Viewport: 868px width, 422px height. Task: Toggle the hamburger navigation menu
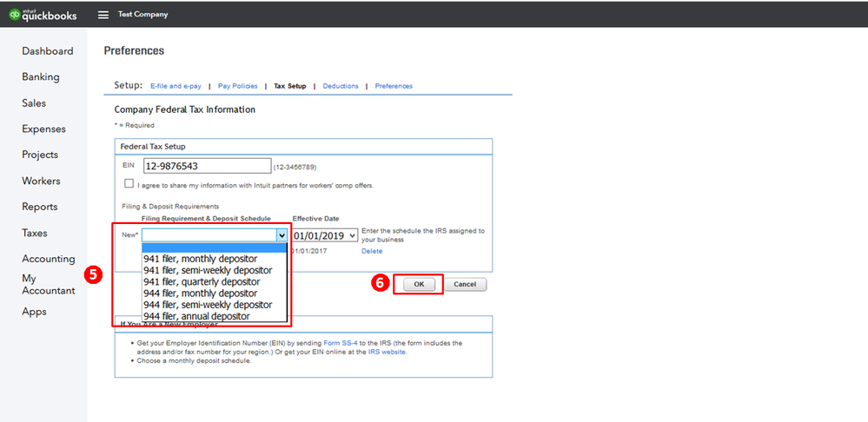[x=103, y=15]
